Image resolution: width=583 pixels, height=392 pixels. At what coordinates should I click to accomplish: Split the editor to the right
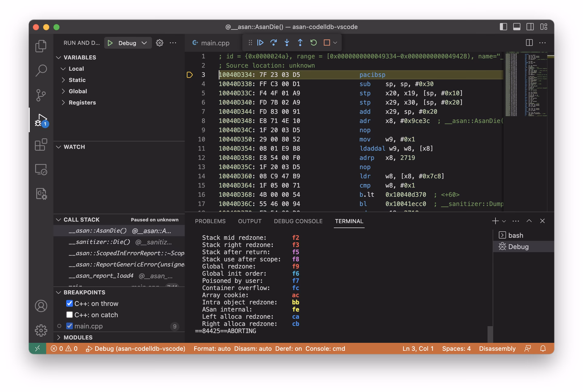(x=529, y=43)
